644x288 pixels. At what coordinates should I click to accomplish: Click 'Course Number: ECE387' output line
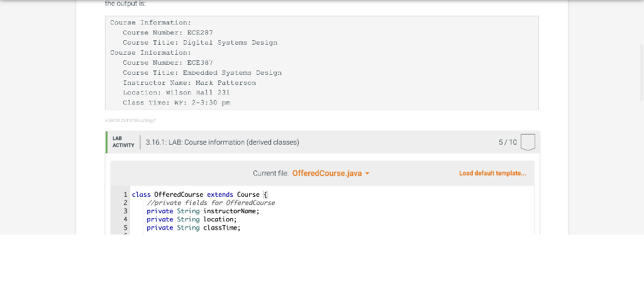point(167,63)
